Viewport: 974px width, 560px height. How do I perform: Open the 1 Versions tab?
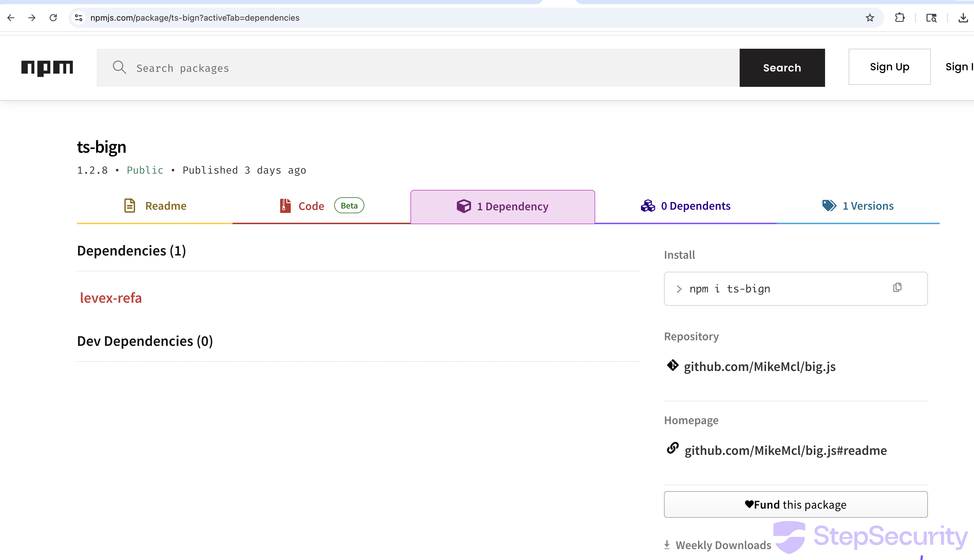pos(858,206)
